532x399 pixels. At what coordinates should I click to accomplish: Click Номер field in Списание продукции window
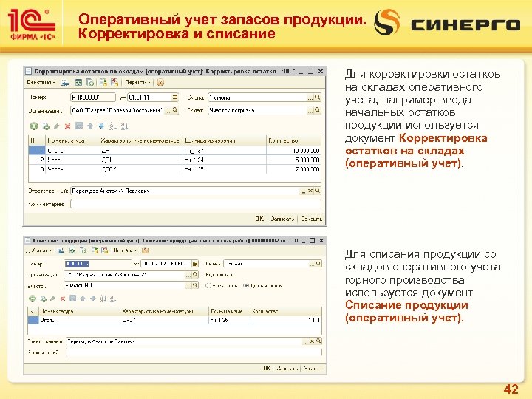(x=98, y=264)
